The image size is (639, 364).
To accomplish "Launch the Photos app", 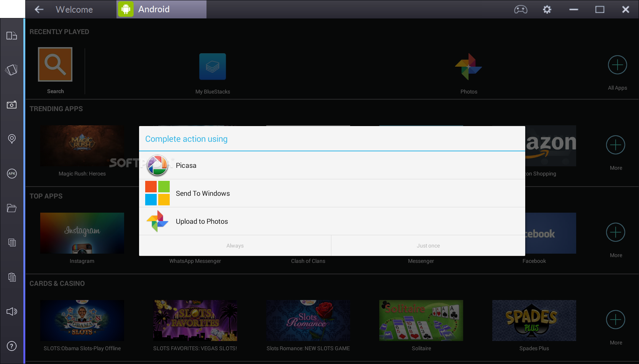I will click(x=469, y=67).
